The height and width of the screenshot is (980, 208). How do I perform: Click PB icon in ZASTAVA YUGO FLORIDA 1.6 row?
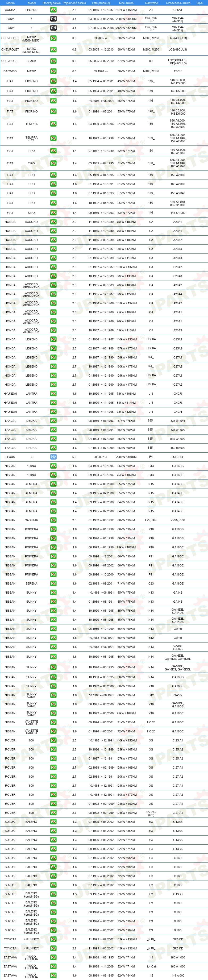point(53,975)
